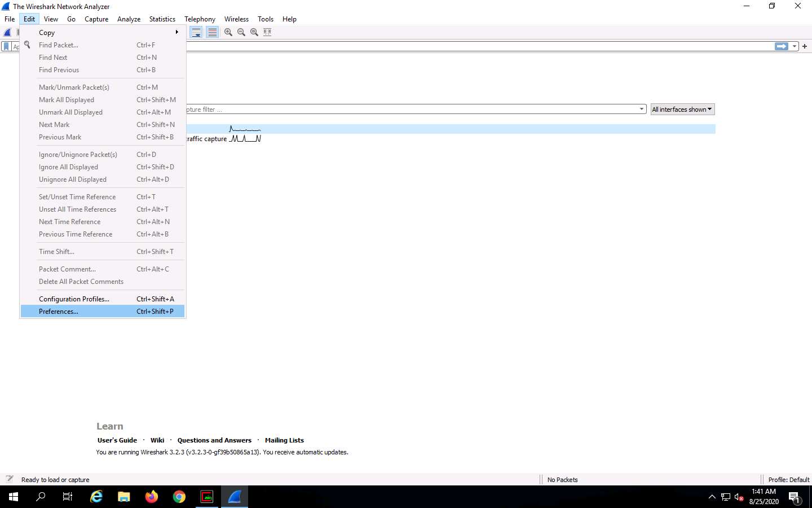Open the Capture menu
The image size is (812, 508).
point(96,19)
